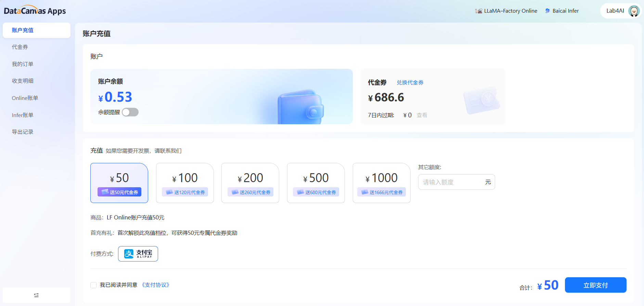Click the coupon icon on ¥100 card
This screenshot has height=306, width=644.
coord(169,192)
